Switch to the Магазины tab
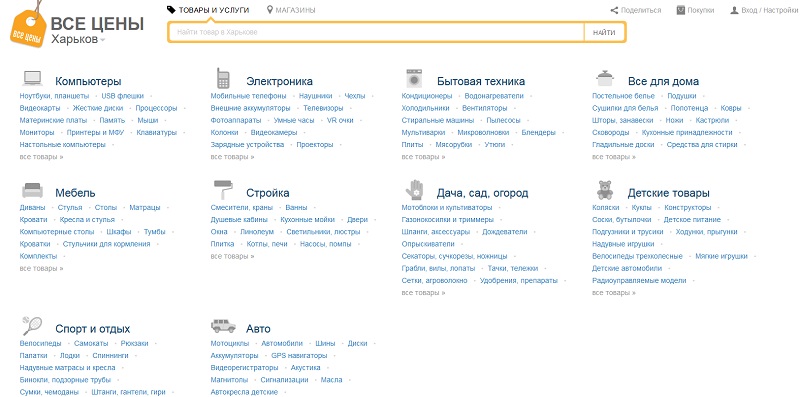Screen dimensions: 800x397 click(x=291, y=10)
